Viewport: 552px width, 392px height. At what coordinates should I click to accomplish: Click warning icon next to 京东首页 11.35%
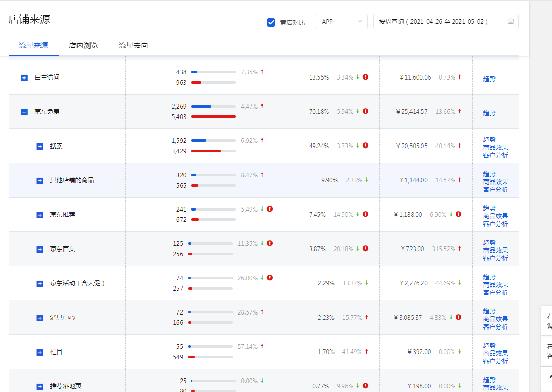click(269, 243)
